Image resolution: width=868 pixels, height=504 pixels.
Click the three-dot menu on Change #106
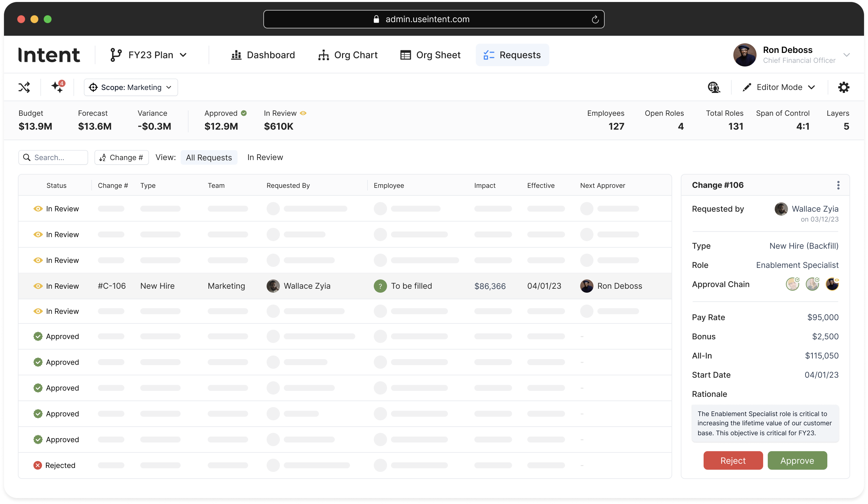[838, 185]
